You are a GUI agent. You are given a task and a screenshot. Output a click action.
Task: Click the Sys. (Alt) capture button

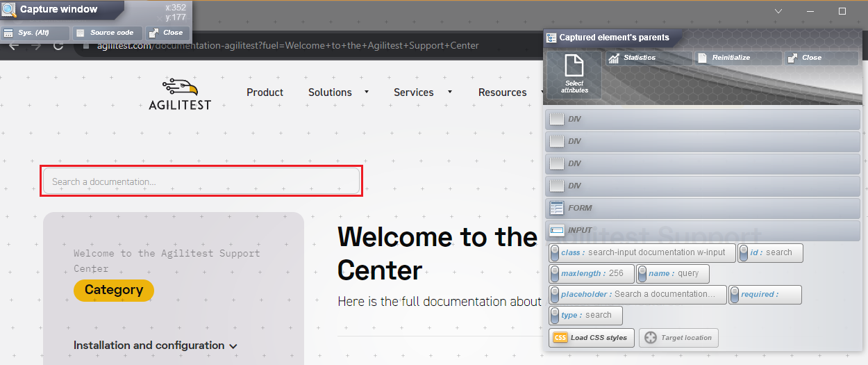pyautogui.click(x=35, y=33)
